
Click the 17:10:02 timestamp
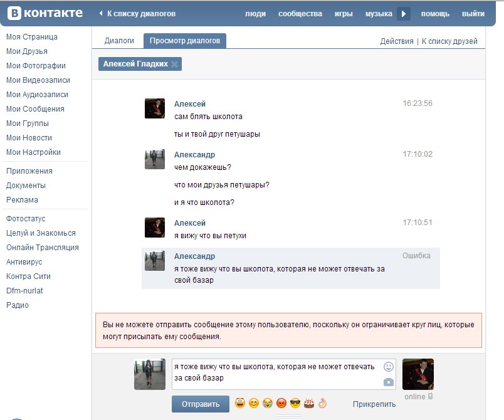pos(417,154)
